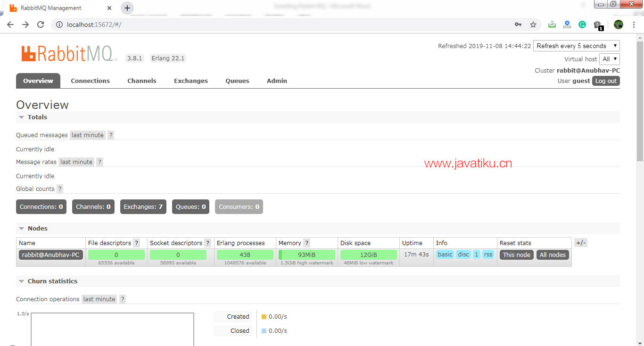Click the Erlang processes 438 bar
644x346 pixels.
[245, 255]
